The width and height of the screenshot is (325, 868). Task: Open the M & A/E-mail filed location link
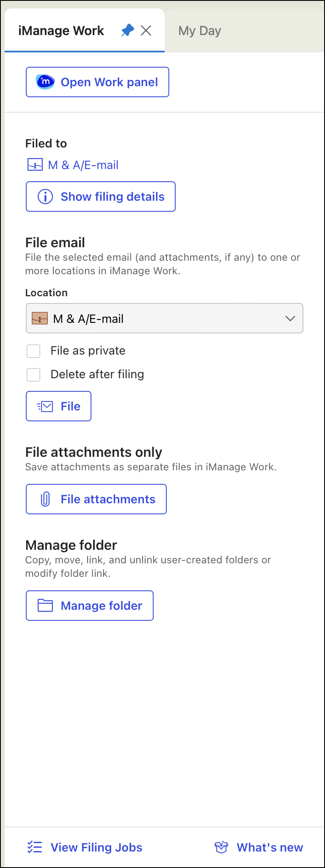(x=83, y=165)
